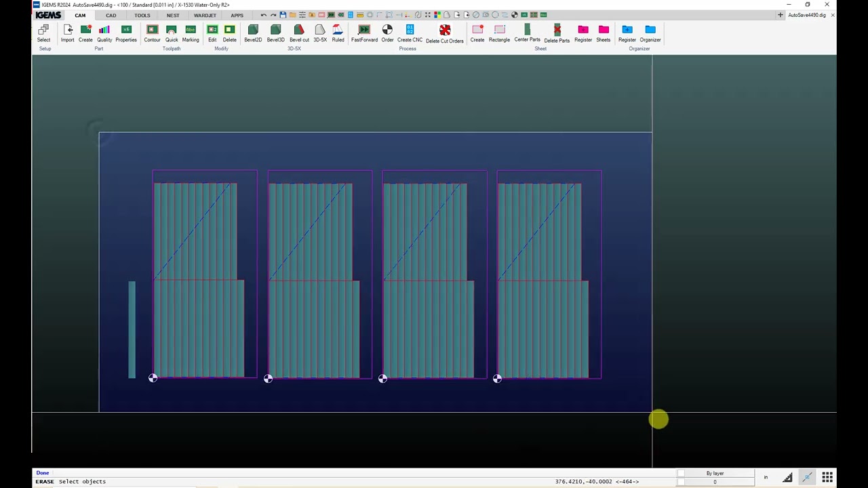The image size is (868, 488).
Task: Open the Organizer tool
Action: click(x=650, y=33)
